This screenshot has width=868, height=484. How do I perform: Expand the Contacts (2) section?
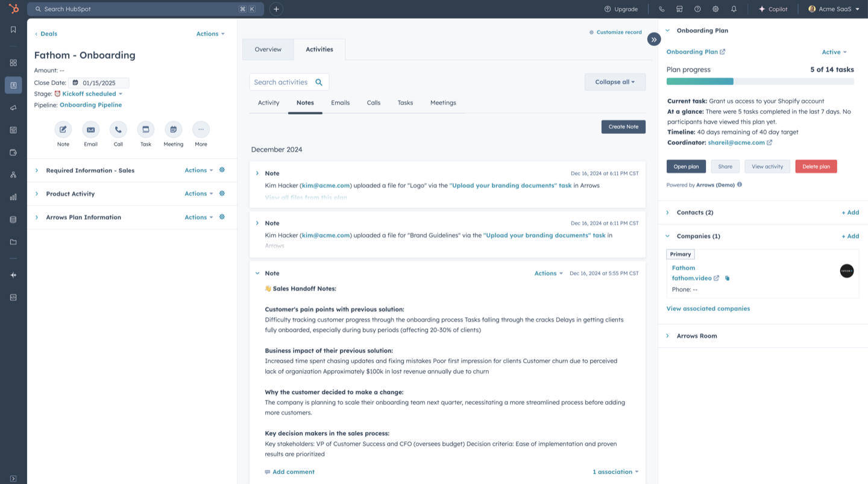tap(667, 212)
